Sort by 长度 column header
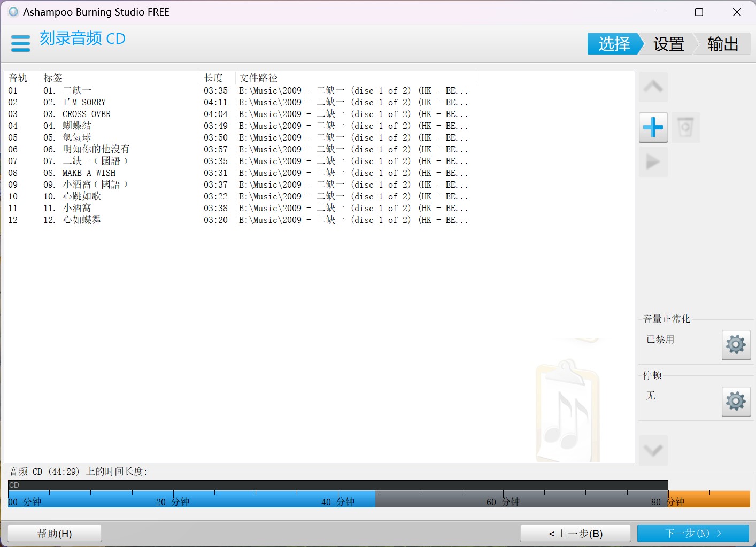The image size is (756, 547). pyautogui.click(x=218, y=78)
